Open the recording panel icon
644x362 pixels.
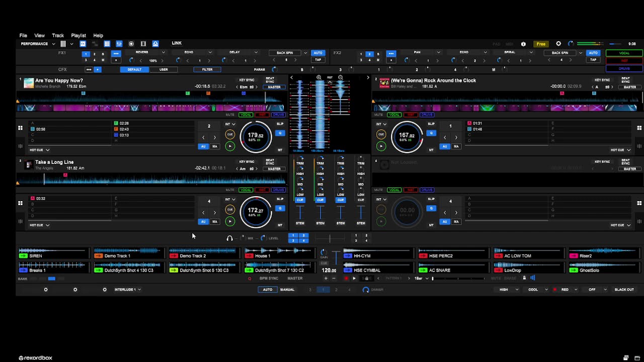131,44
